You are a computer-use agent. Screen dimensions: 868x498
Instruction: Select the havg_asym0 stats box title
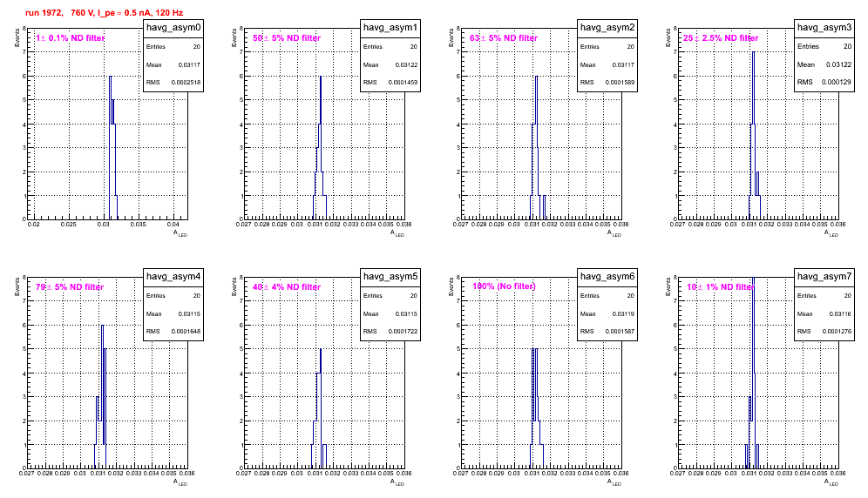(x=173, y=27)
